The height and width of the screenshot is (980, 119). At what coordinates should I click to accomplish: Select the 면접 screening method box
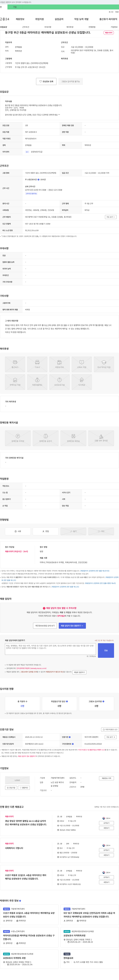tap(45, 531)
